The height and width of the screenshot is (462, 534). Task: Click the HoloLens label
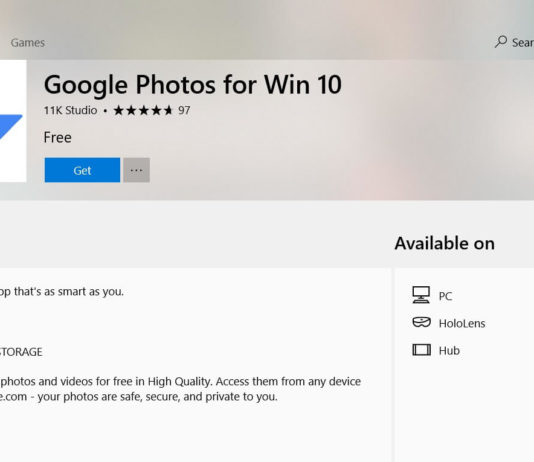click(x=462, y=323)
